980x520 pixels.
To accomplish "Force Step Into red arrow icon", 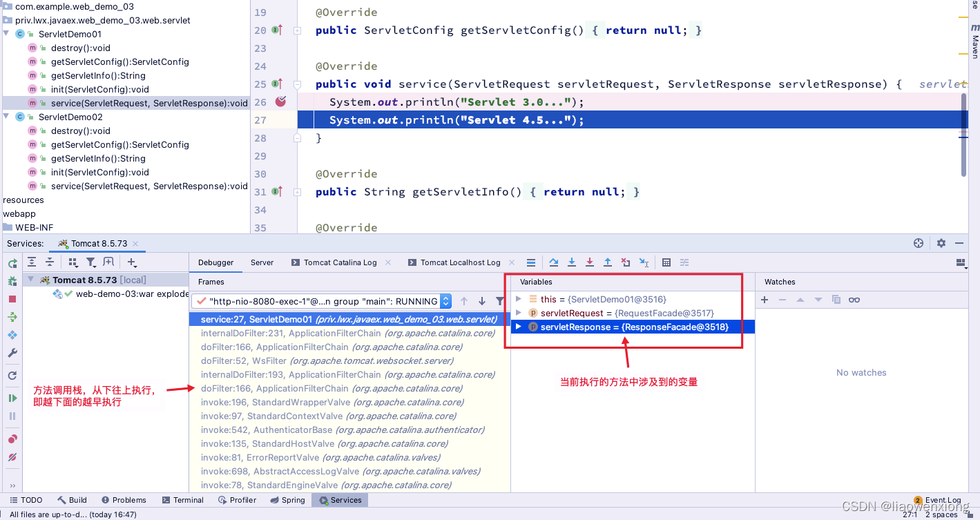I will pos(590,262).
